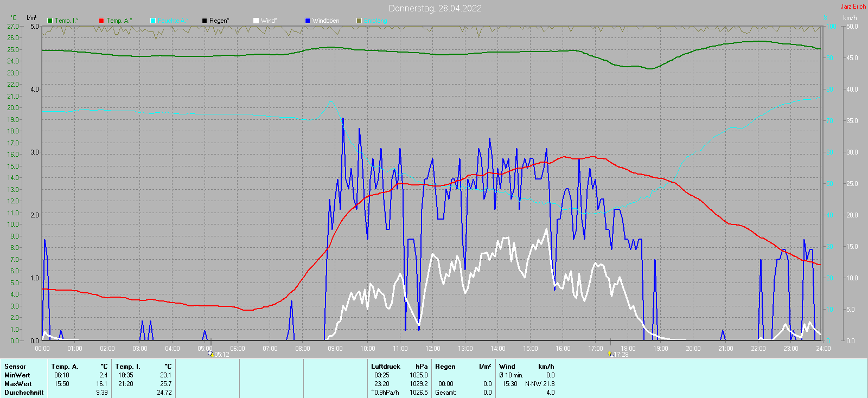Click the red Temp. A. legend square

point(101,21)
